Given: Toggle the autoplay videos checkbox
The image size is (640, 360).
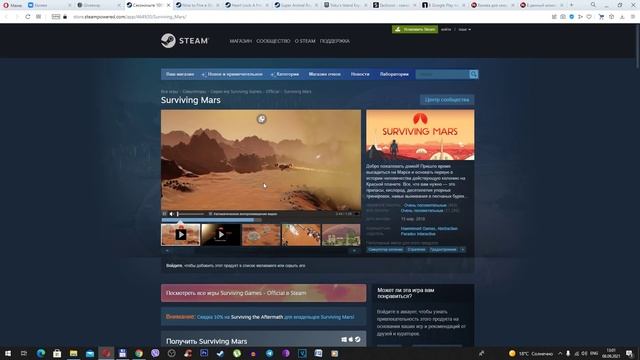Looking at the screenshot, I should pos(210,214).
